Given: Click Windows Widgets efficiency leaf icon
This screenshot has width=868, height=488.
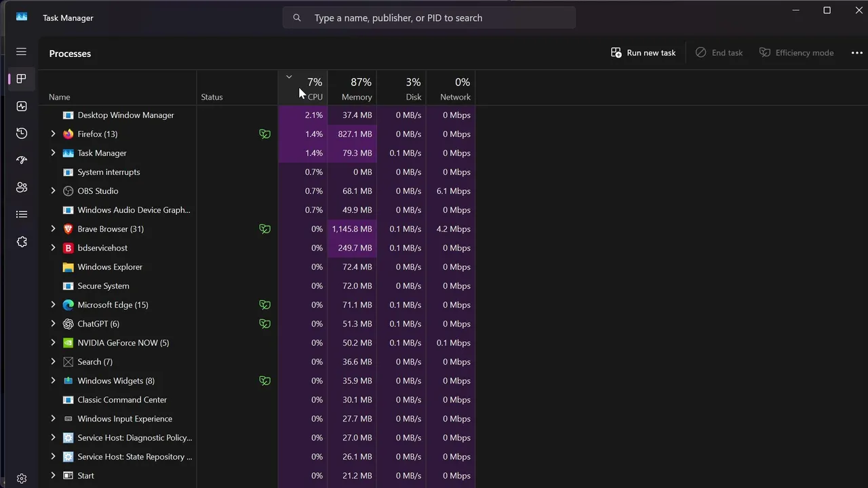Looking at the screenshot, I should point(264,381).
